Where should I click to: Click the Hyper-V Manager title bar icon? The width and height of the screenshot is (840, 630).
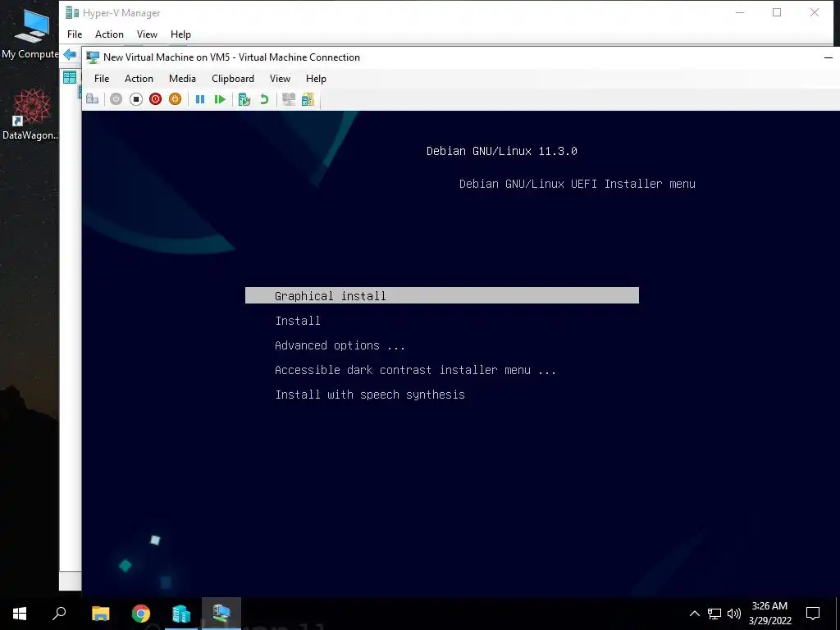(x=72, y=12)
